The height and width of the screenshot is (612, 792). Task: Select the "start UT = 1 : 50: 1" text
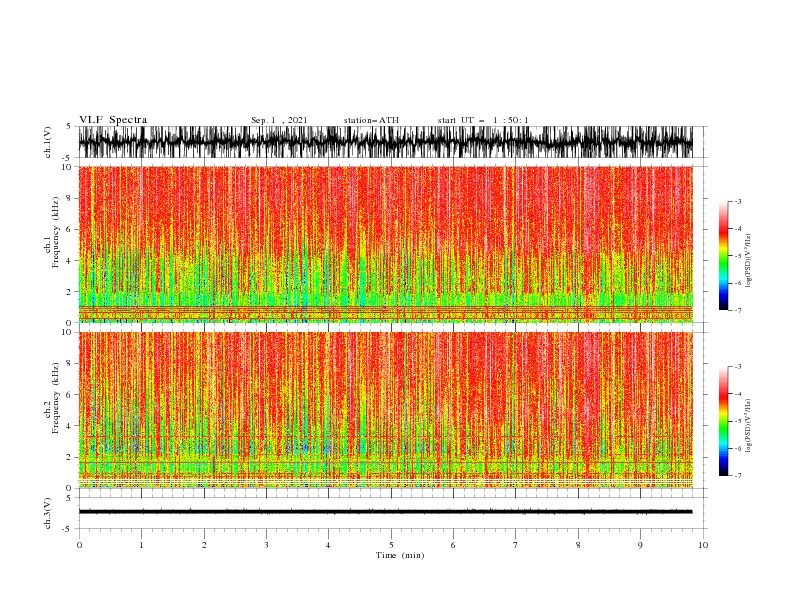(483, 120)
